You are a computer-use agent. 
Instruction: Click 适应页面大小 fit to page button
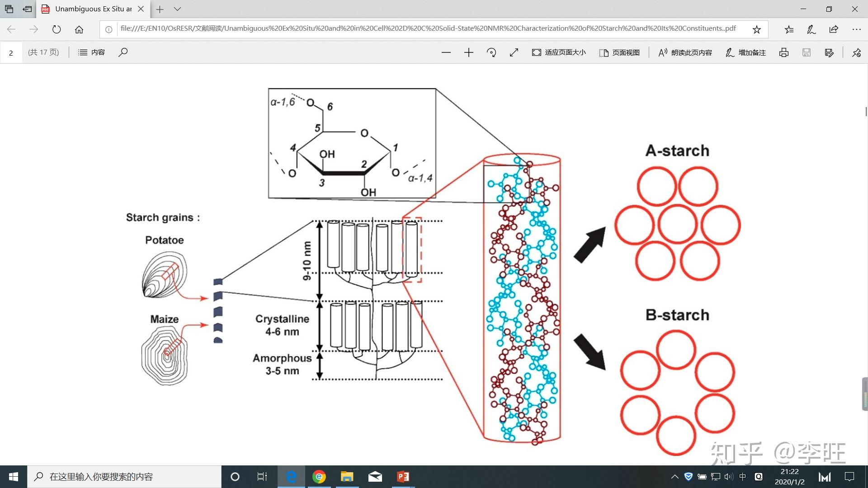(559, 52)
